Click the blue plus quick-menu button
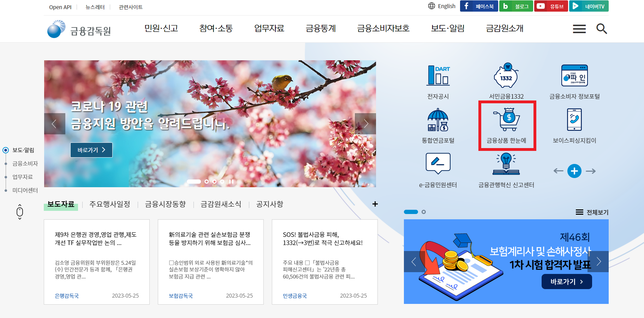 pyautogui.click(x=574, y=171)
